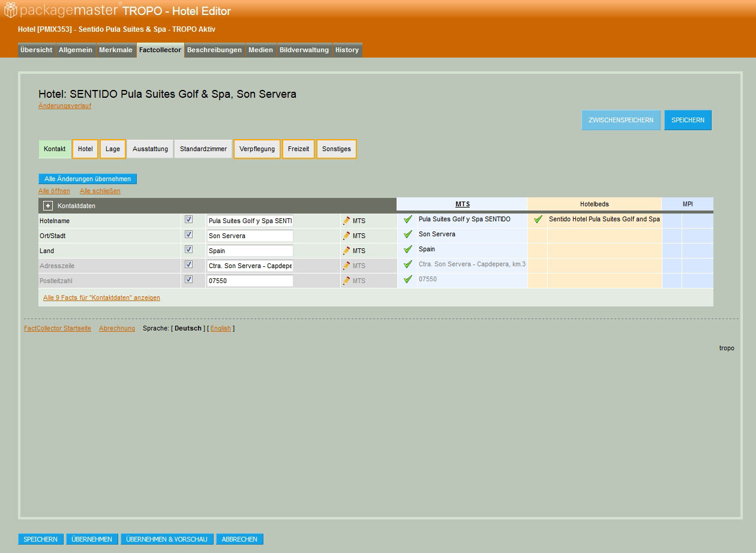This screenshot has width=756, height=553.
Task: Open the Verpflegung category tab
Action: point(257,149)
